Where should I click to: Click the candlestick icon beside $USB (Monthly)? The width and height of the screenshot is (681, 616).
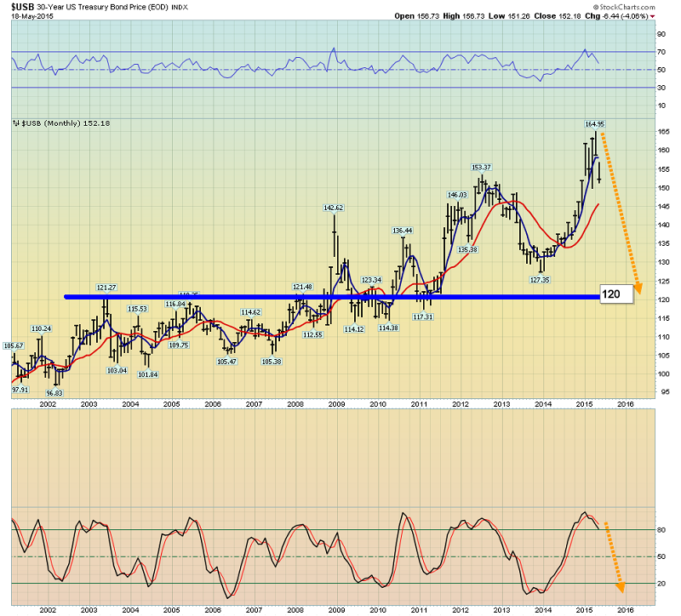click(15, 124)
